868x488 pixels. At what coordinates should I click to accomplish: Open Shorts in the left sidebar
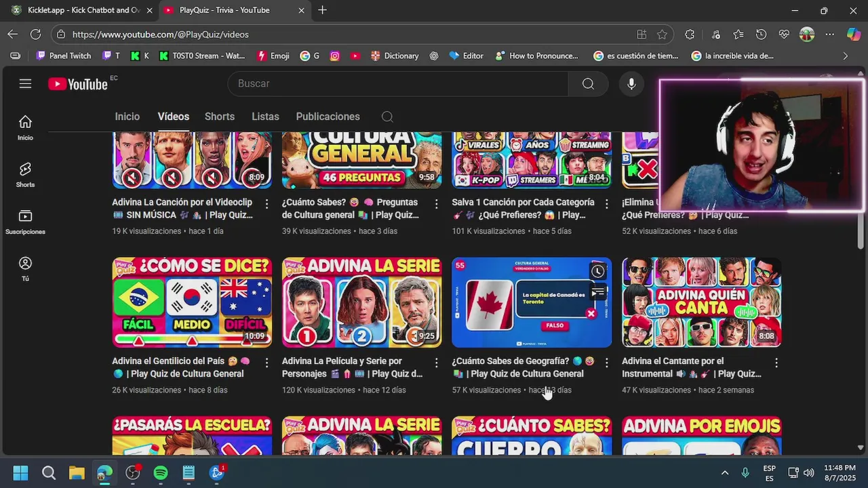pos(25,175)
